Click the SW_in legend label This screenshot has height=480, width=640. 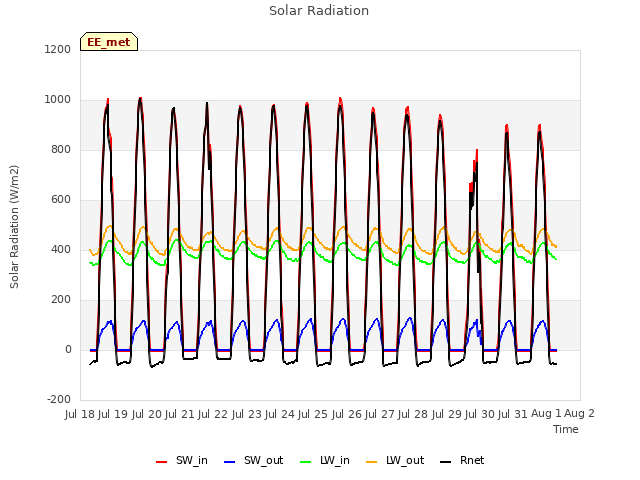click(x=191, y=460)
